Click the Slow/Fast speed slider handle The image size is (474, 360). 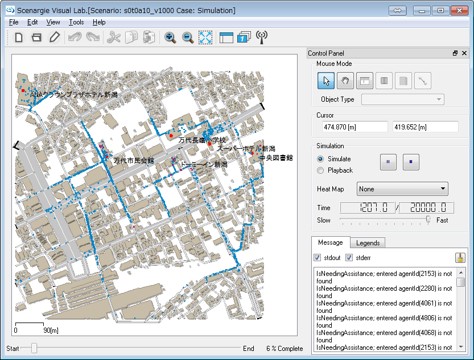click(x=428, y=219)
